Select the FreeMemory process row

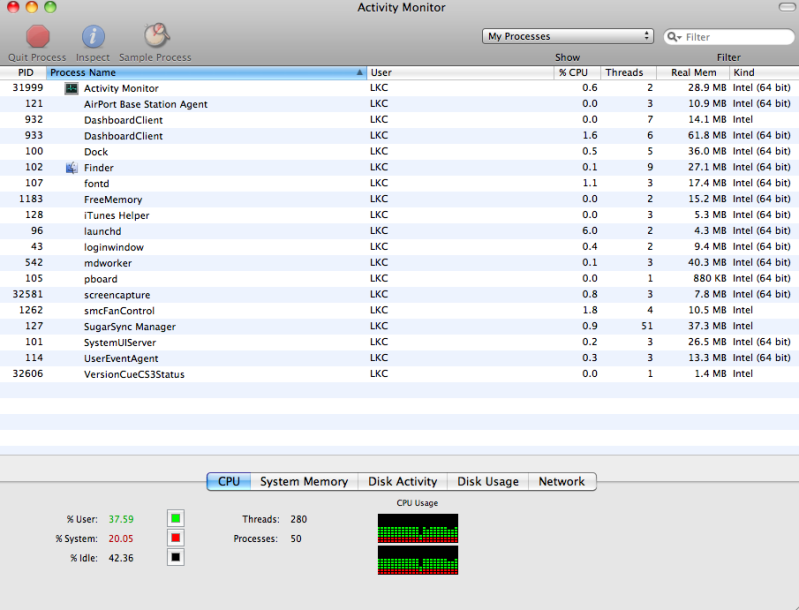(x=400, y=199)
